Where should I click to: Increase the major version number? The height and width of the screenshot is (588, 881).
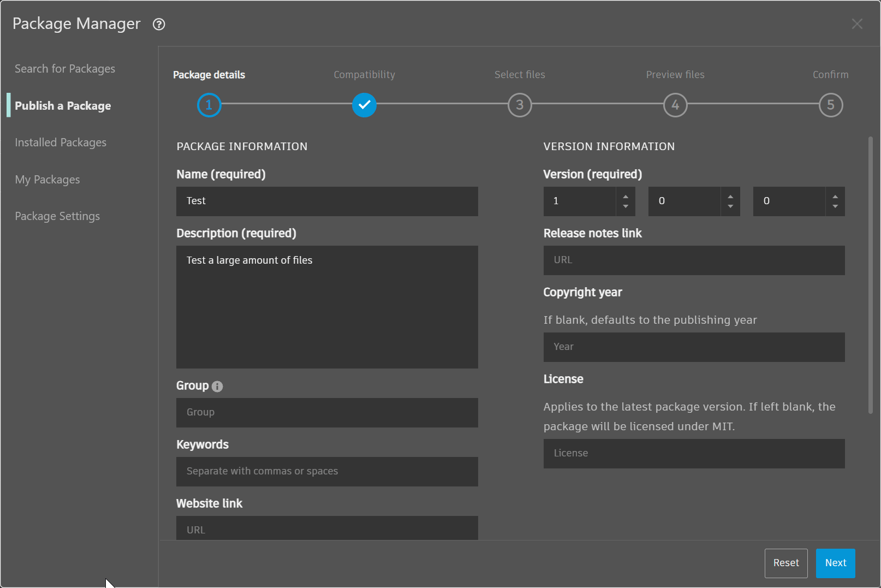point(626,197)
